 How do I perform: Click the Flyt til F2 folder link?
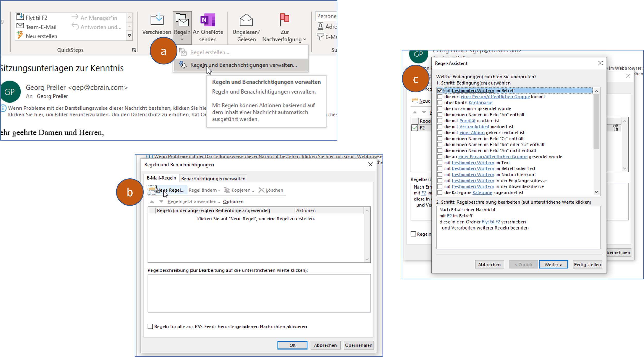point(491,222)
